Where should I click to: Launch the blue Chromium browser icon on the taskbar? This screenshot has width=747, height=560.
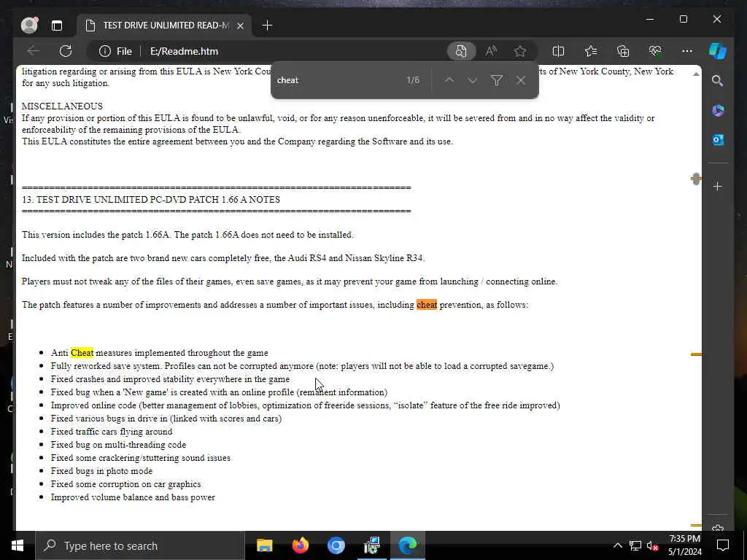pyautogui.click(x=336, y=545)
